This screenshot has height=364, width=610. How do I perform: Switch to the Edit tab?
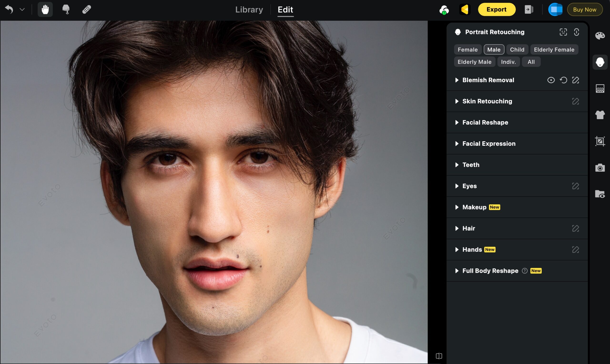pyautogui.click(x=285, y=10)
